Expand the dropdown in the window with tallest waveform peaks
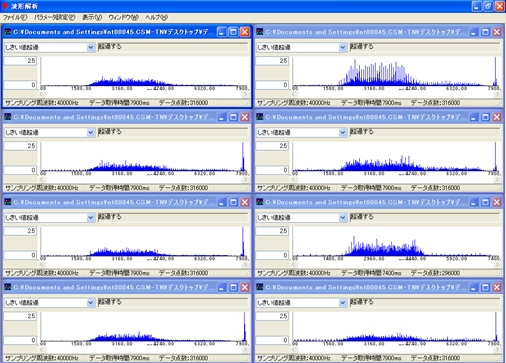506x363 pixels. click(342, 47)
